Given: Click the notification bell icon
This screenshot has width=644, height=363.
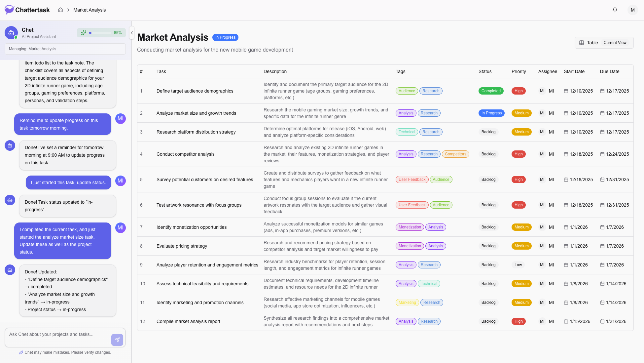Looking at the screenshot, I should pos(615,10).
